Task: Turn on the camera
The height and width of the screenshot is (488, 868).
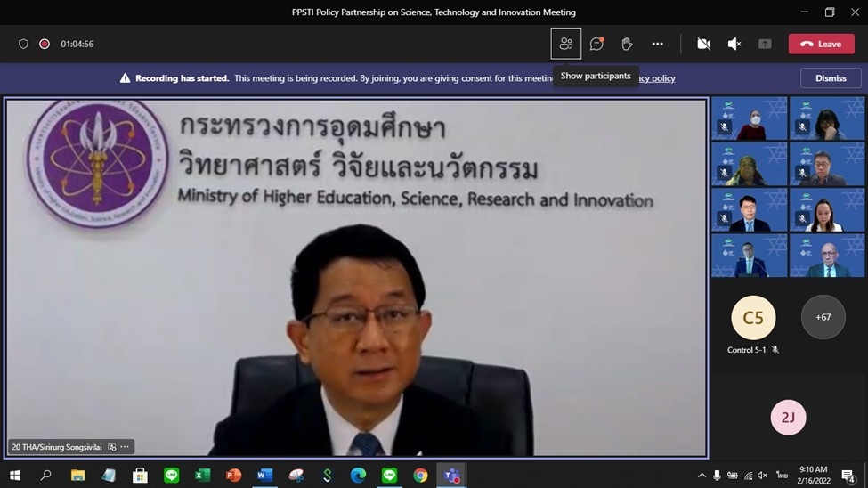Action: [x=703, y=44]
